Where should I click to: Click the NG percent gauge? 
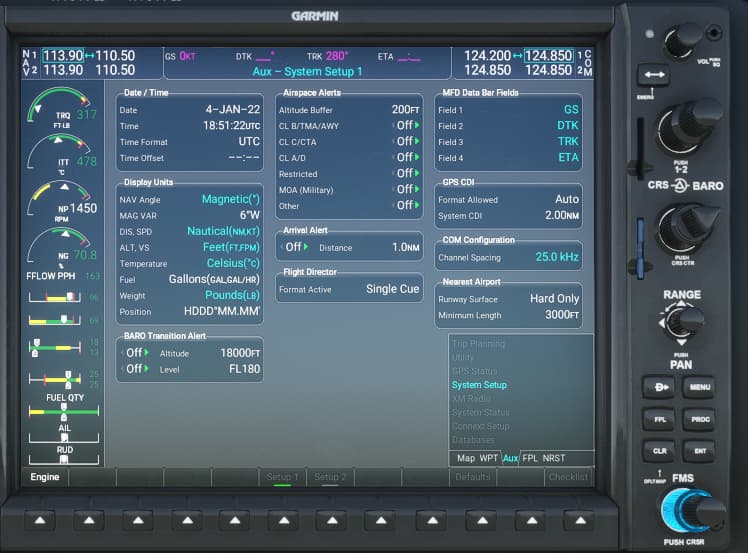tap(62, 248)
